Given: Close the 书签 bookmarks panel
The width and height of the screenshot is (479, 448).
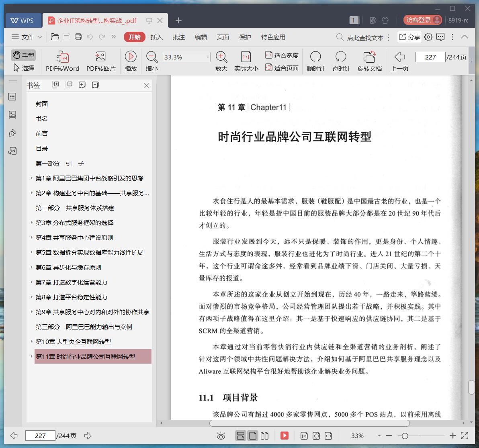Looking at the screenshot, I should coord(147,86).
